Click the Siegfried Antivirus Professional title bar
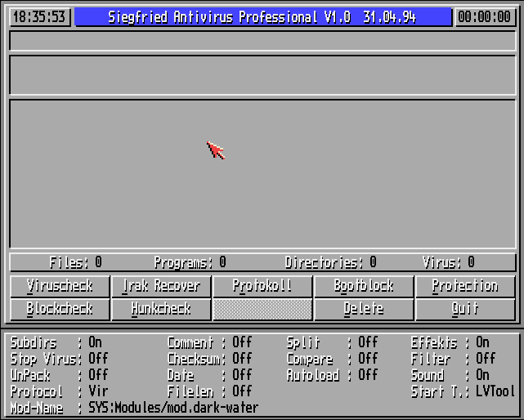Viewport: 524px width, 420px height. pyautogui.click(x=262, y=17)
